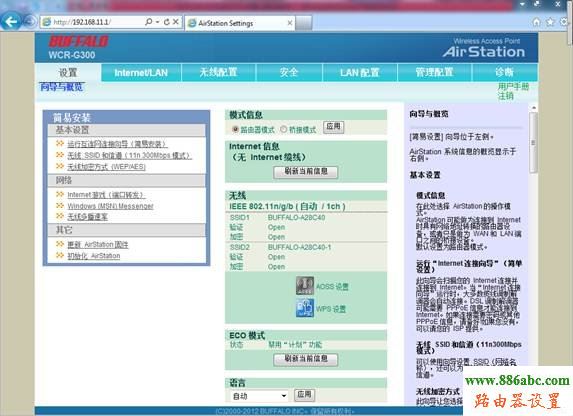The height and width of the screenshot is (416, 573).
Task: Click the refresh icon in the address bar
Action: pyautogui.click(x=167, y=22)
